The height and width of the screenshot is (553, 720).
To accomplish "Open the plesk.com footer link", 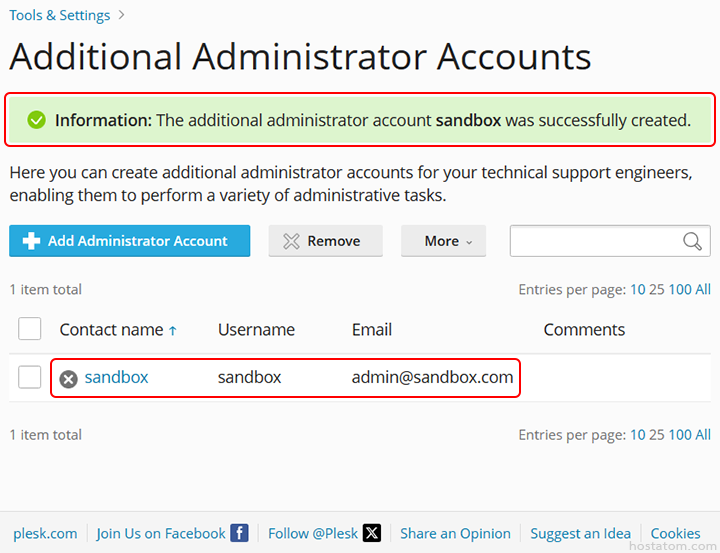I will 45,533.
